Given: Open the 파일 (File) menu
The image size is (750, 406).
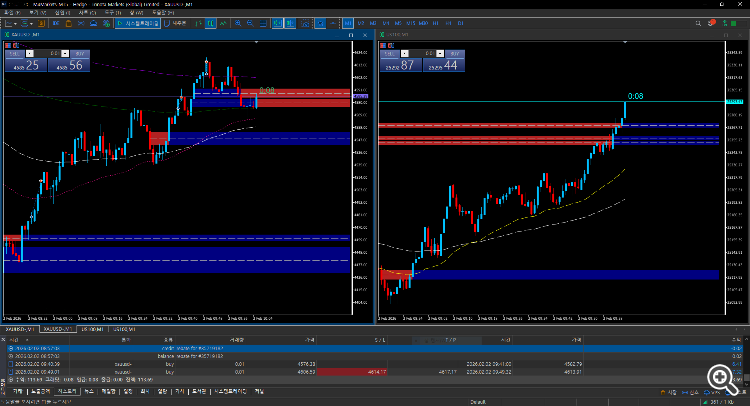Looking at the screenshot, I should pos(11,12).
